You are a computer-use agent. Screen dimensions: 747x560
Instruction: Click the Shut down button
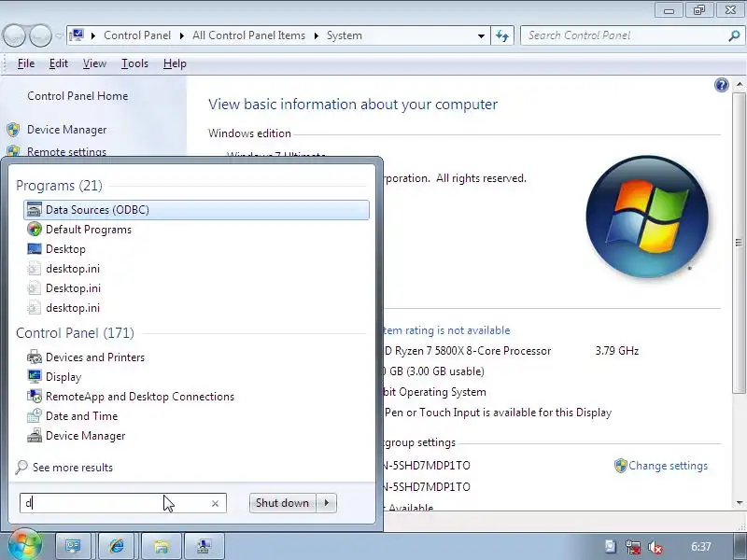283,503
